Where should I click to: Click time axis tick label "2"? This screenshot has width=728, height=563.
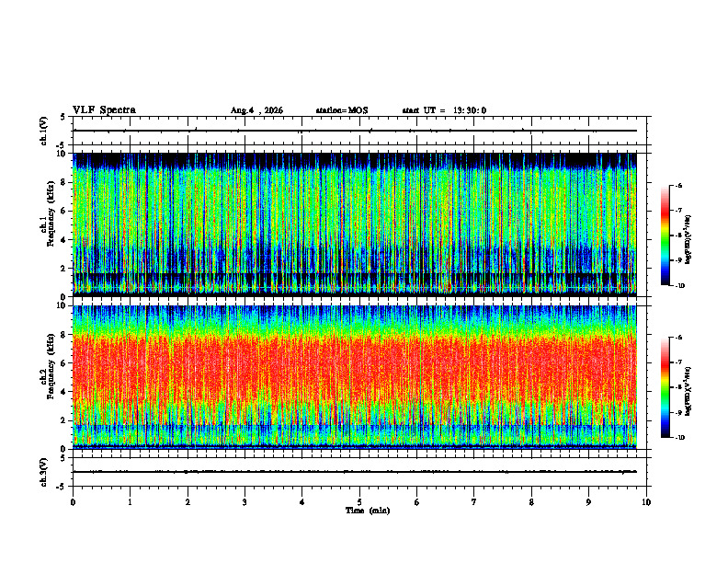[188, 502]
